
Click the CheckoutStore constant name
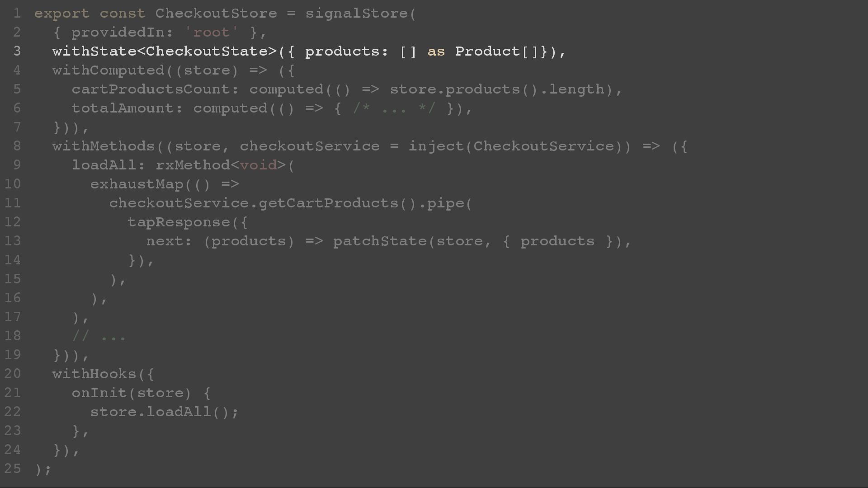coord(216,14)
